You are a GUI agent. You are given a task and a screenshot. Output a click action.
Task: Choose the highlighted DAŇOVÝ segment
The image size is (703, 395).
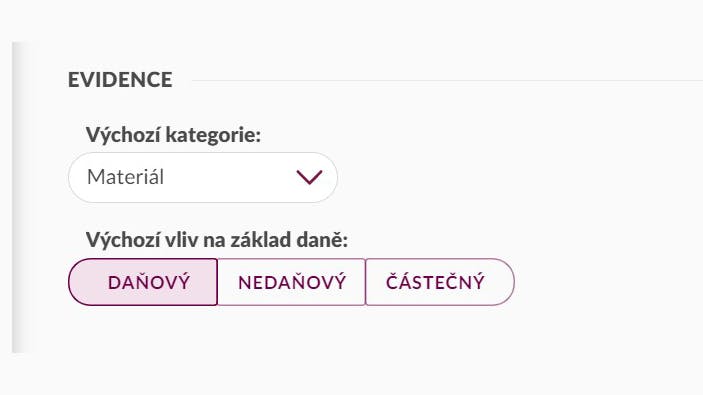tap(143, 282)
